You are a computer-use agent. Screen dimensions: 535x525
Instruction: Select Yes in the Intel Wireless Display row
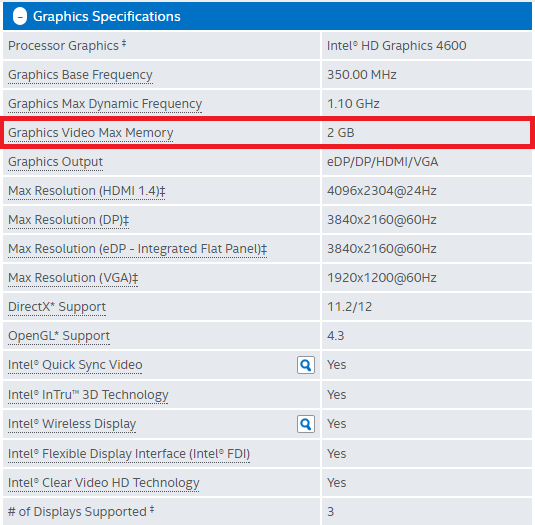click(336, 424)
